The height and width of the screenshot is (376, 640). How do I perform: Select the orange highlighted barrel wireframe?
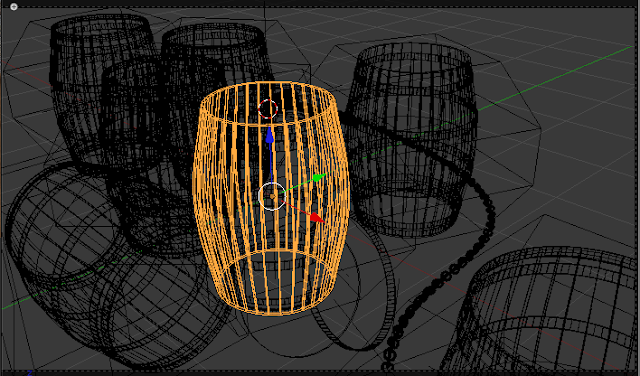[x=271, y=198]
